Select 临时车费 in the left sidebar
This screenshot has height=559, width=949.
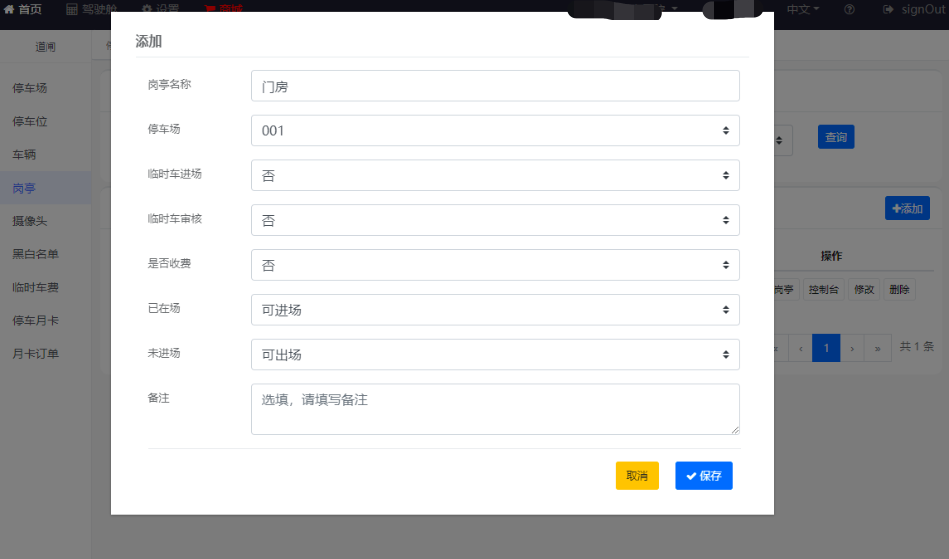click(x=35, y=287)
